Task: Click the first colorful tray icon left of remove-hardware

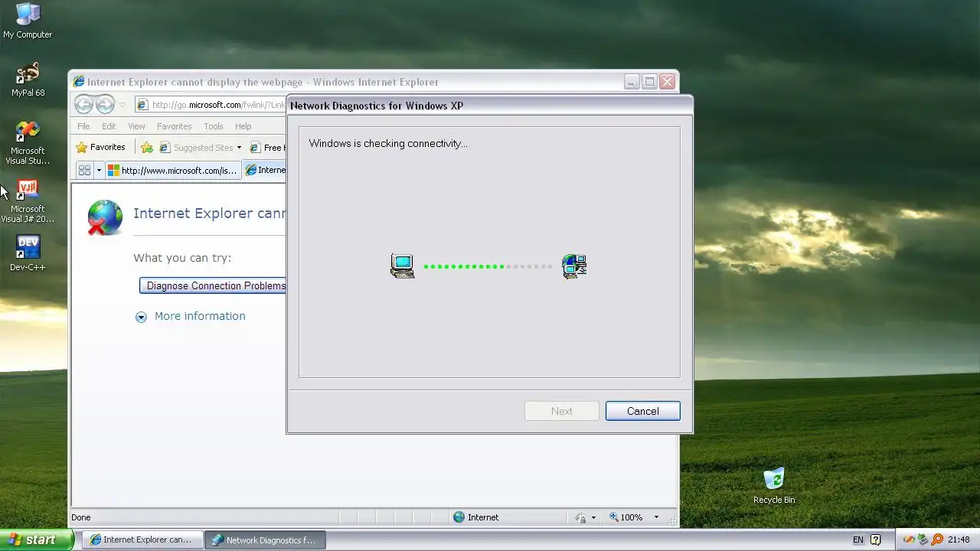Action: coord(909,540)
